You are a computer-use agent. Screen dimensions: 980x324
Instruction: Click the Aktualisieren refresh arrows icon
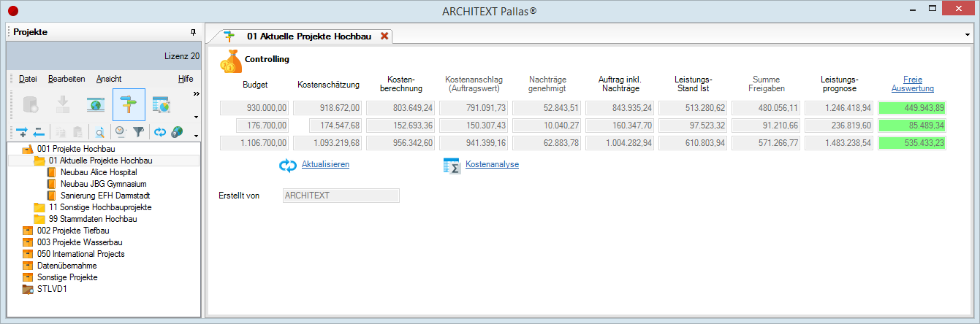point(288,166)
